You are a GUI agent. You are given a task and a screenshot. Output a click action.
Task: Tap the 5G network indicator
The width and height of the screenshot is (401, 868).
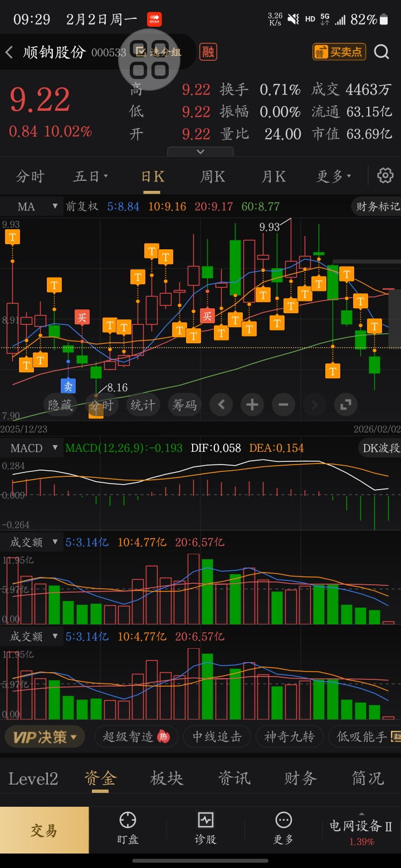(x=325, y=19)
